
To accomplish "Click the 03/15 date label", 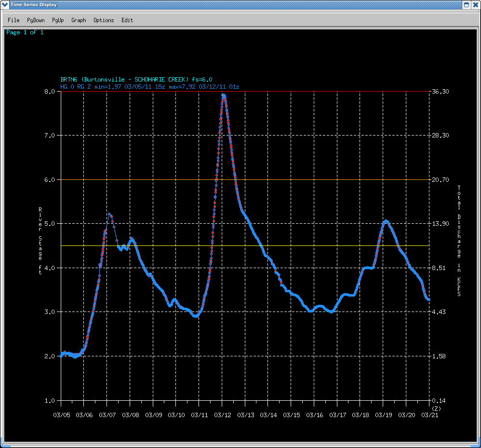I will point(292,415).
